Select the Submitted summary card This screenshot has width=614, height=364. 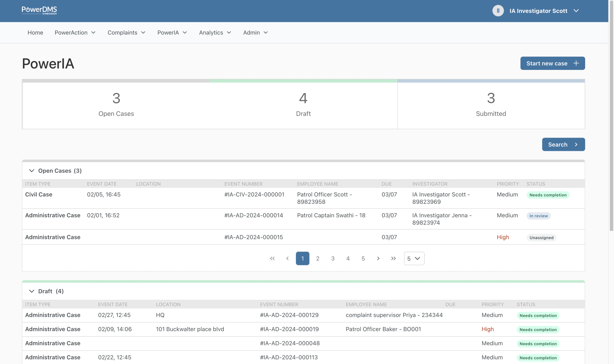[491, 104]
